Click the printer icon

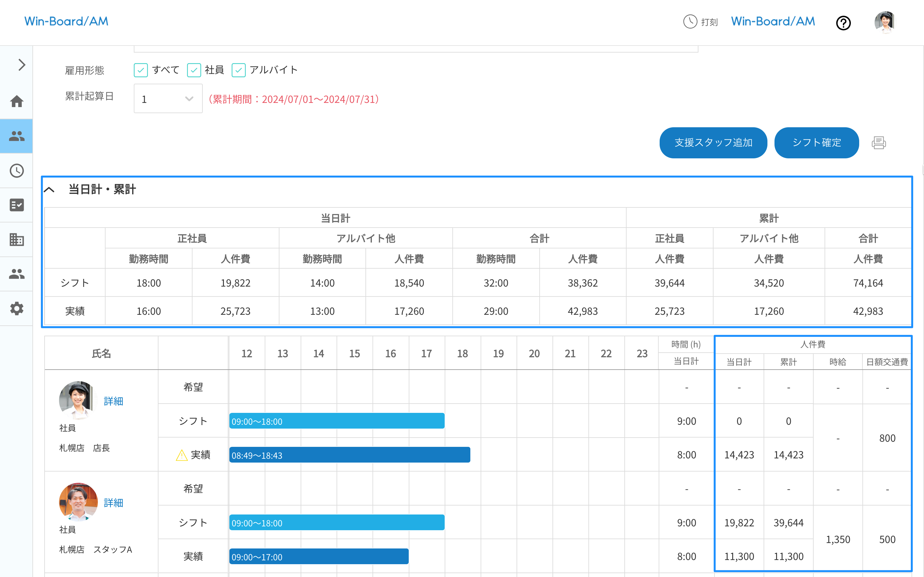click(x=878, y=143)
